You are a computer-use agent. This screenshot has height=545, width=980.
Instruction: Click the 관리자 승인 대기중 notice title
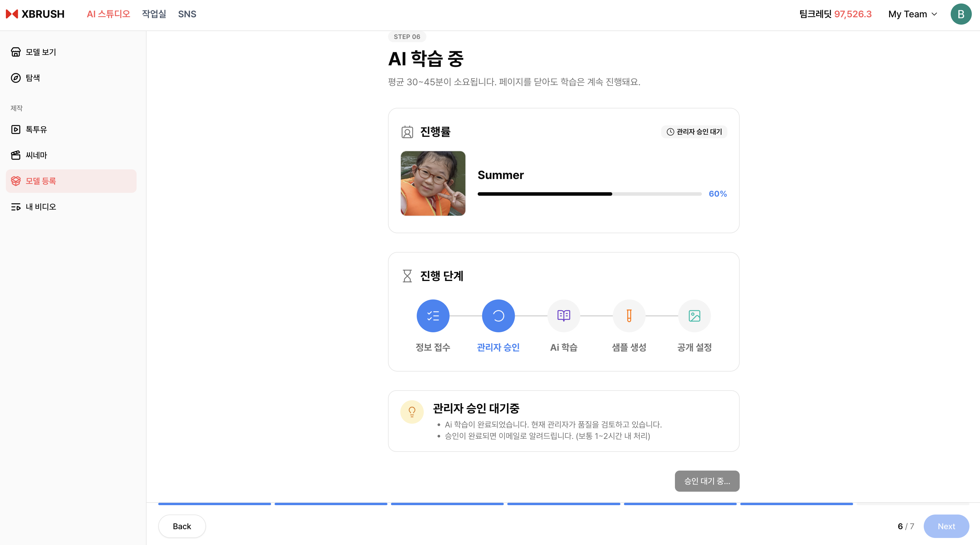click(x=476, y=408)
